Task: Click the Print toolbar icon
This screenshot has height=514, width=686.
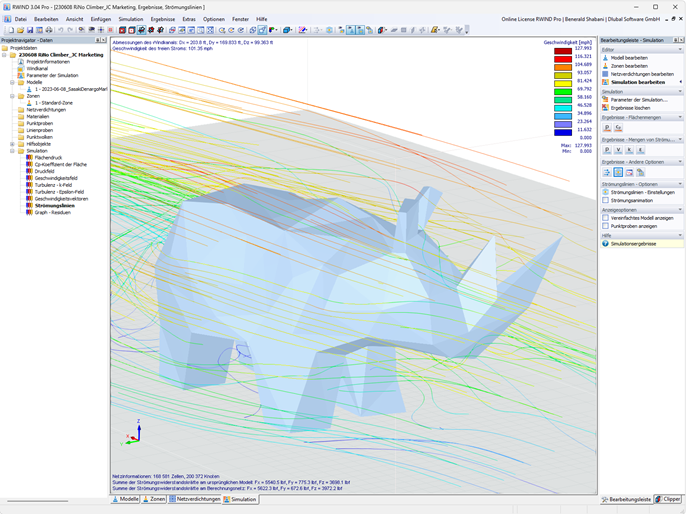Action: tap(49, 30)
